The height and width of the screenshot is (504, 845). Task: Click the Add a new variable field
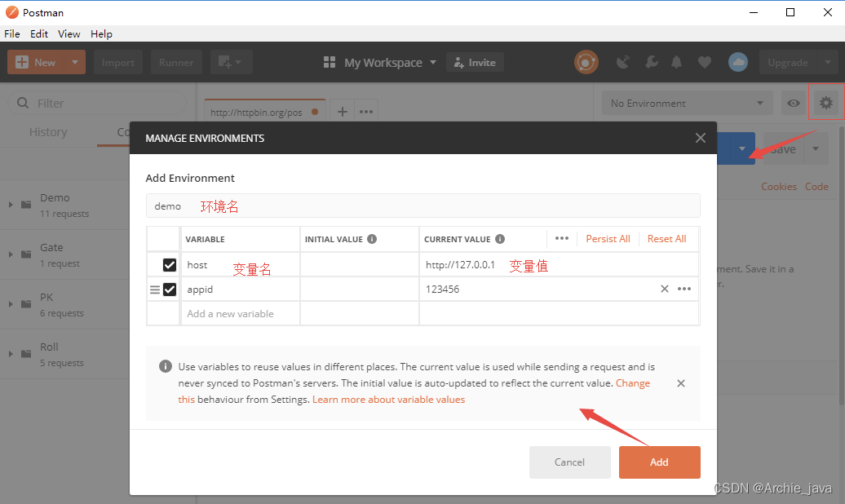point(241,314)
